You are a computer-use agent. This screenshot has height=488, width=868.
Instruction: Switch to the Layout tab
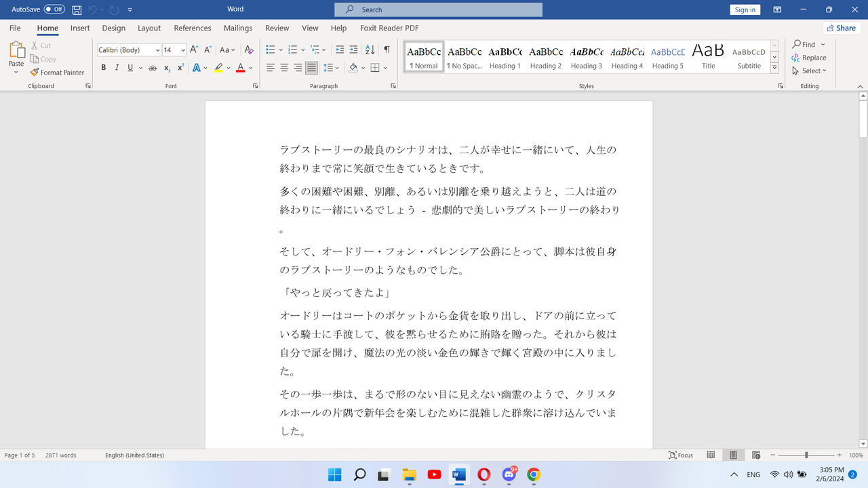point(149,28)
